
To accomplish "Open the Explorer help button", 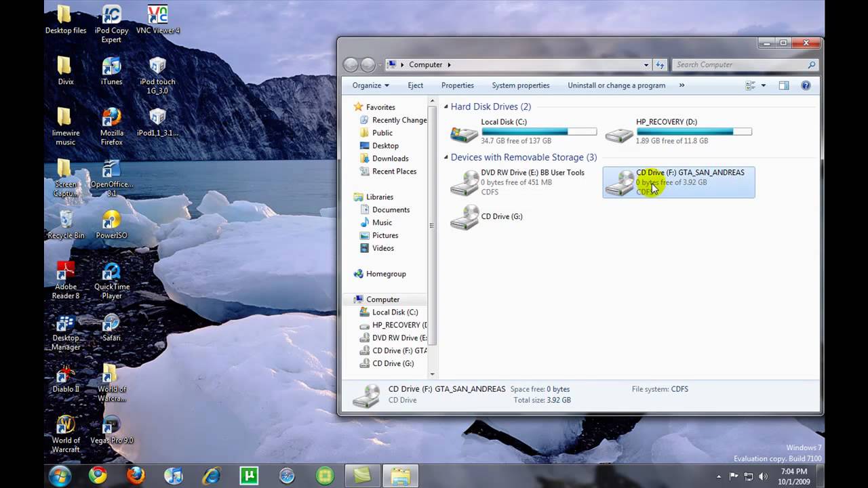I will coord(806,85).
